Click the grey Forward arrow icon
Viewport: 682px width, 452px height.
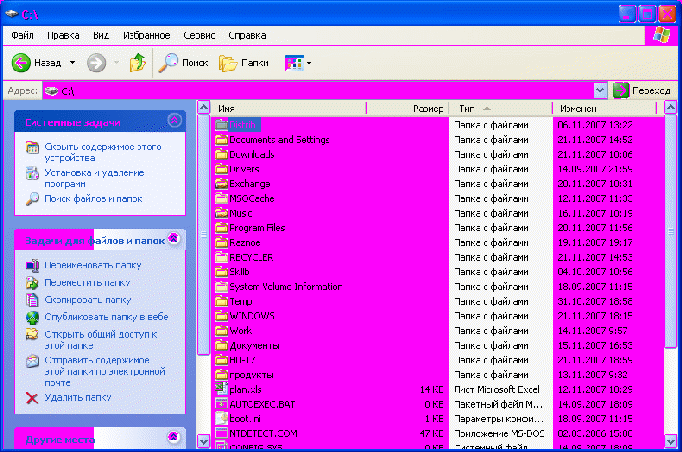96,63
